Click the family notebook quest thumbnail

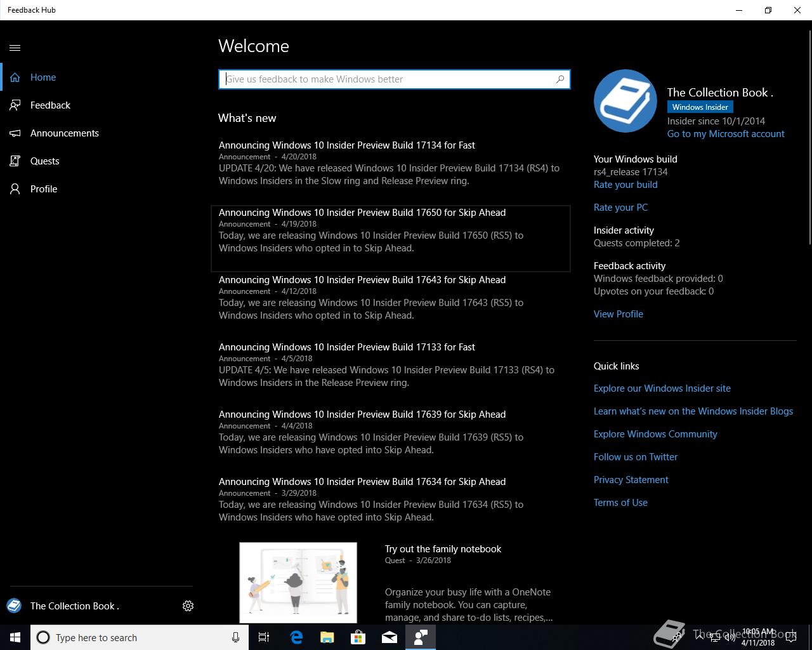pos(298,583)
